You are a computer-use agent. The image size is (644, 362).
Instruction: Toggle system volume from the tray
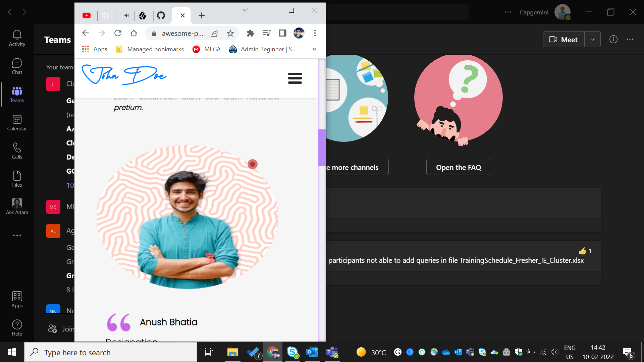pyautogui.click(x=554, y=352)
